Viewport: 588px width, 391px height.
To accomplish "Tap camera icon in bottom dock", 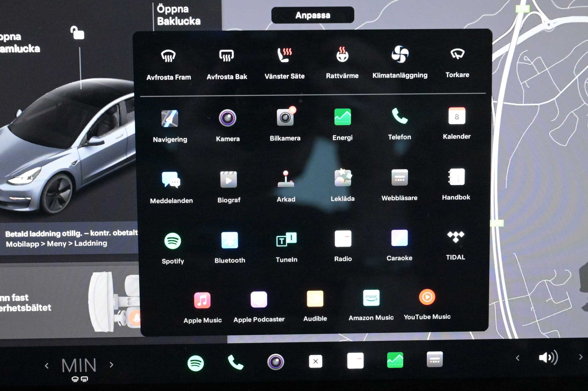I will pos(275,362).
